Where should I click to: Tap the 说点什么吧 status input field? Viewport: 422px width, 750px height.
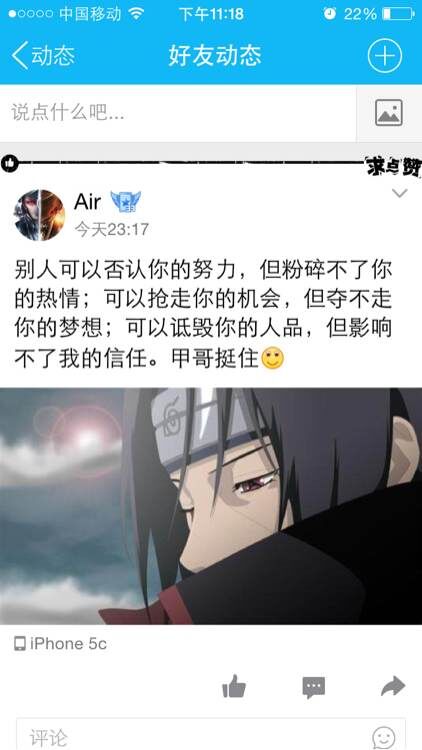click(x=178, y=113)
